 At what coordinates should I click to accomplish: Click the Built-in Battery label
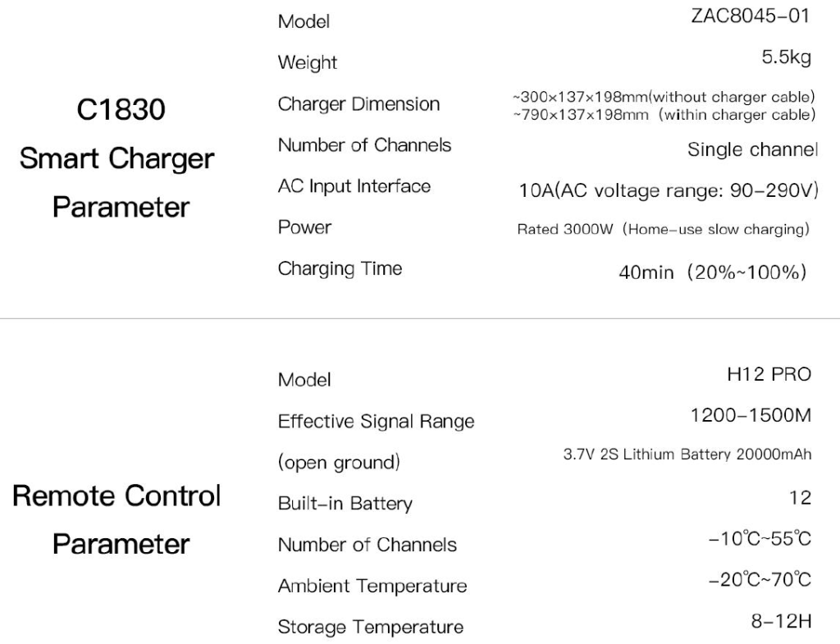[345, 504]
